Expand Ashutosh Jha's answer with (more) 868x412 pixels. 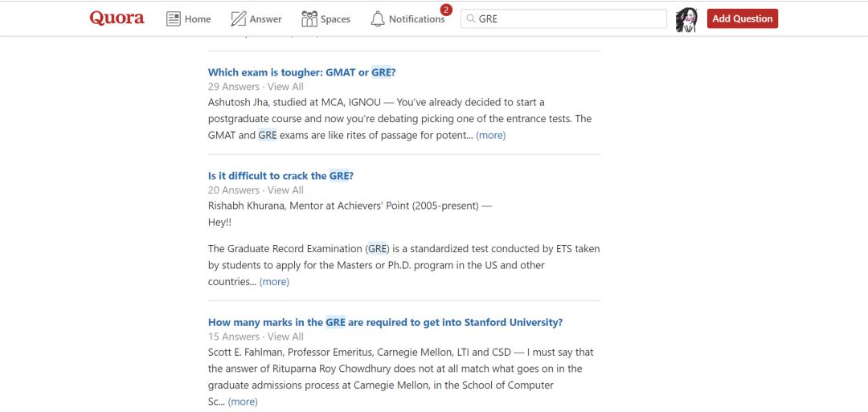490,135
